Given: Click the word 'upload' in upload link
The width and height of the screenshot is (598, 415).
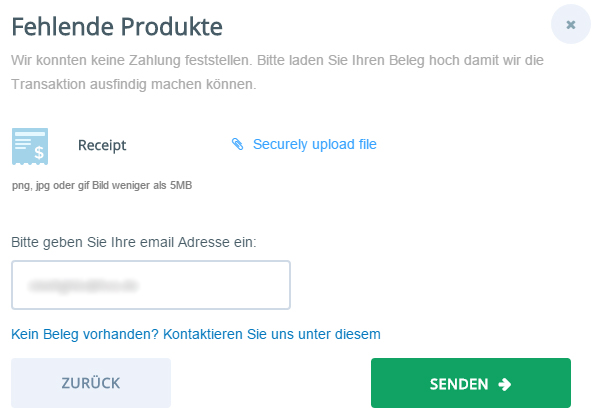Looking at the screenshot, I should (x=333, y=145).
